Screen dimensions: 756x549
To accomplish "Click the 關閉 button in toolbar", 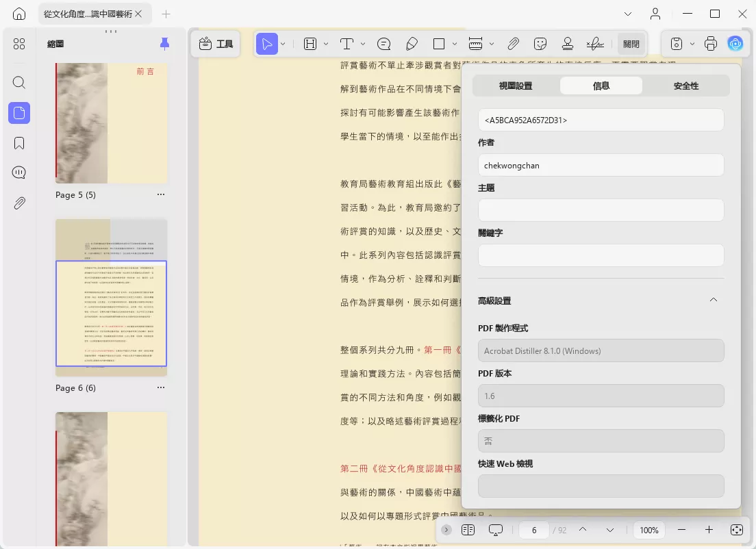I will 631,44.
